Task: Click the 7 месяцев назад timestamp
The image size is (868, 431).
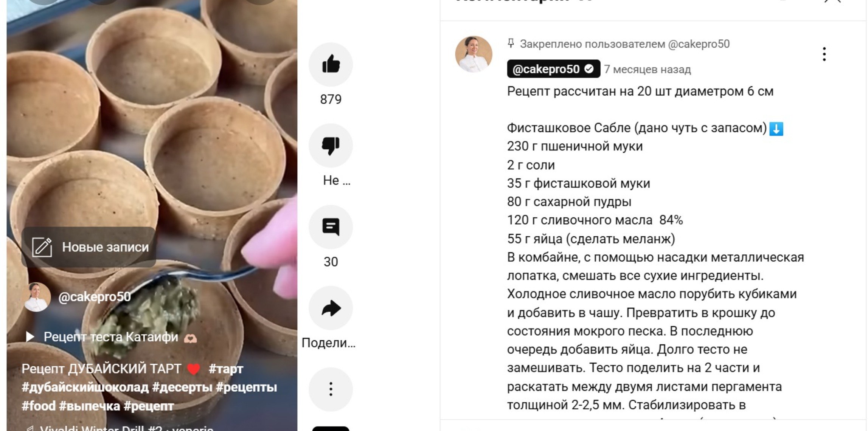Action: pyautogui.click(x=648, y=70)
